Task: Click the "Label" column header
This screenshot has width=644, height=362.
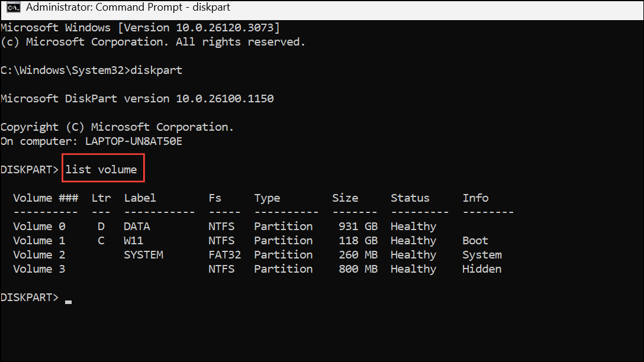Action: click(140, 198)
